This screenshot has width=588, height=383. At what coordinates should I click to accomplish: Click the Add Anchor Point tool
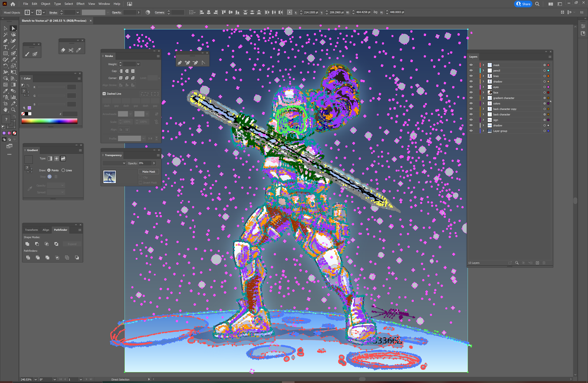pyautogui.click(x=188, y=63)
